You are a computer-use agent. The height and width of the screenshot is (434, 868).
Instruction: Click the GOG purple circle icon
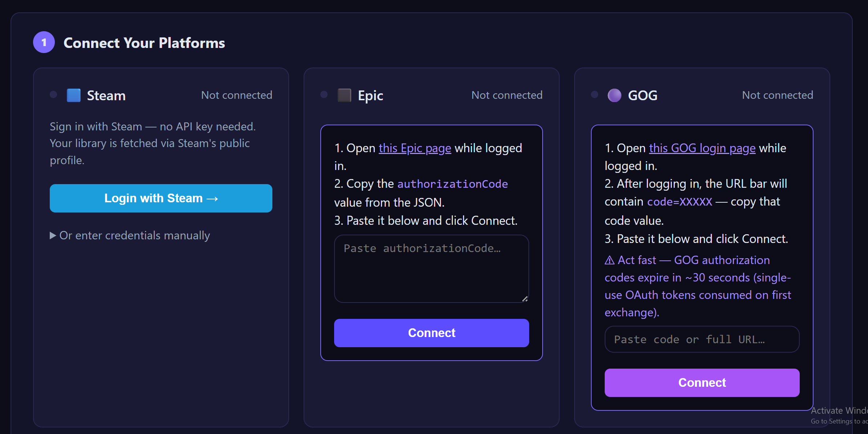click(x=615, y=96)
